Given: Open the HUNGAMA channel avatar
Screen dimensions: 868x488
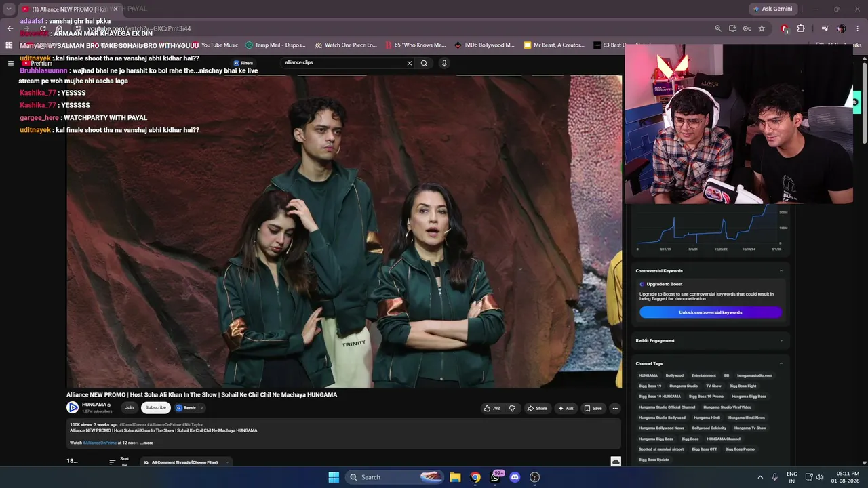Looking at the screenshot, I should click(73, 407).
